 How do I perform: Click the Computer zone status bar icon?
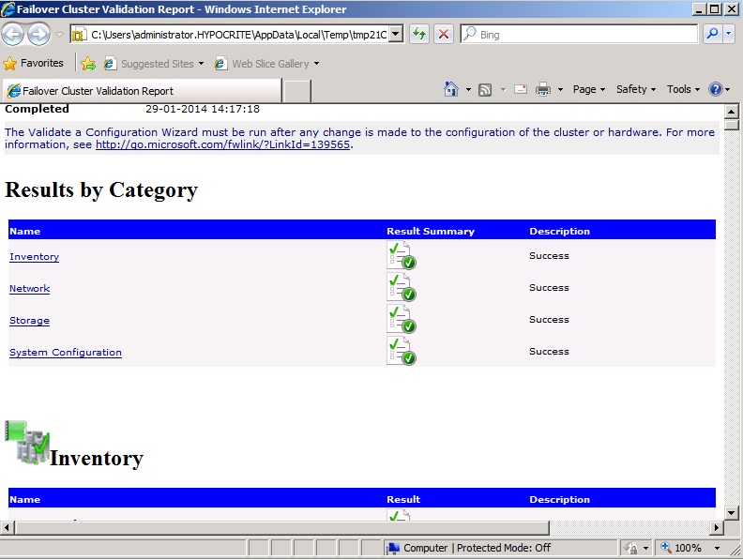pyautogui.click(x=393, y=548)
